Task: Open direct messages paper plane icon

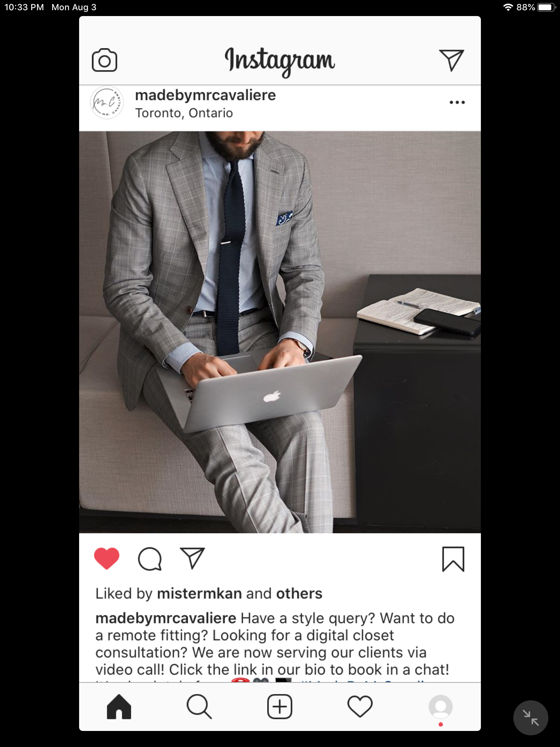Action: point(451,60)
